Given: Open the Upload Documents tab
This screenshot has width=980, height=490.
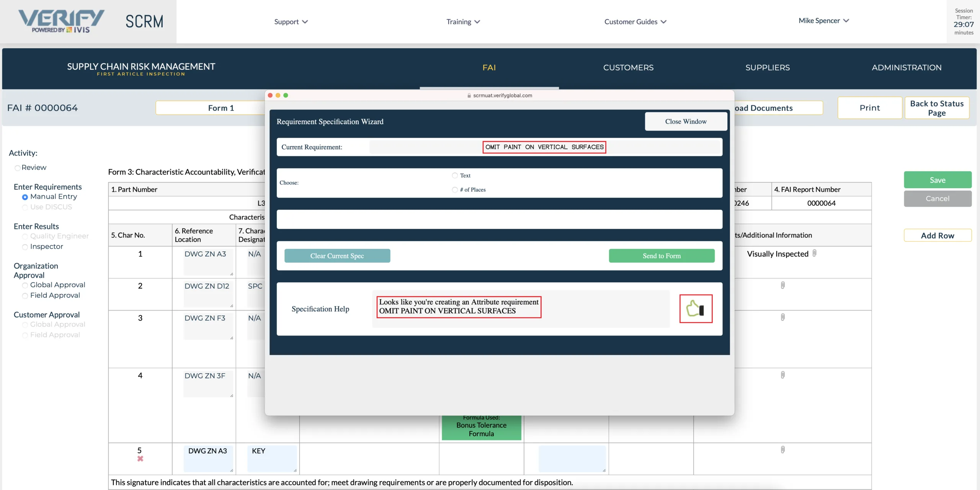Looking at the screenshot, I should tap(778, 108).
